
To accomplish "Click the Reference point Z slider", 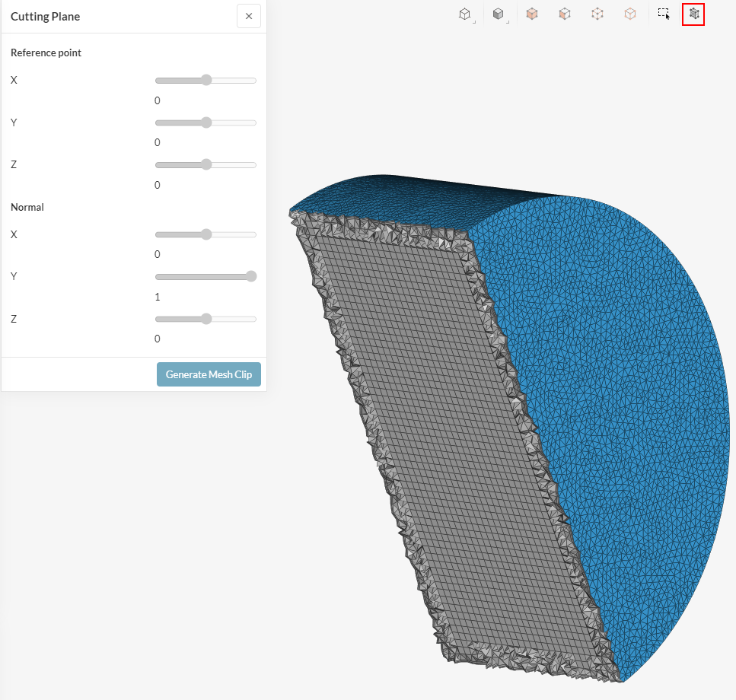I will pos(206,165).
